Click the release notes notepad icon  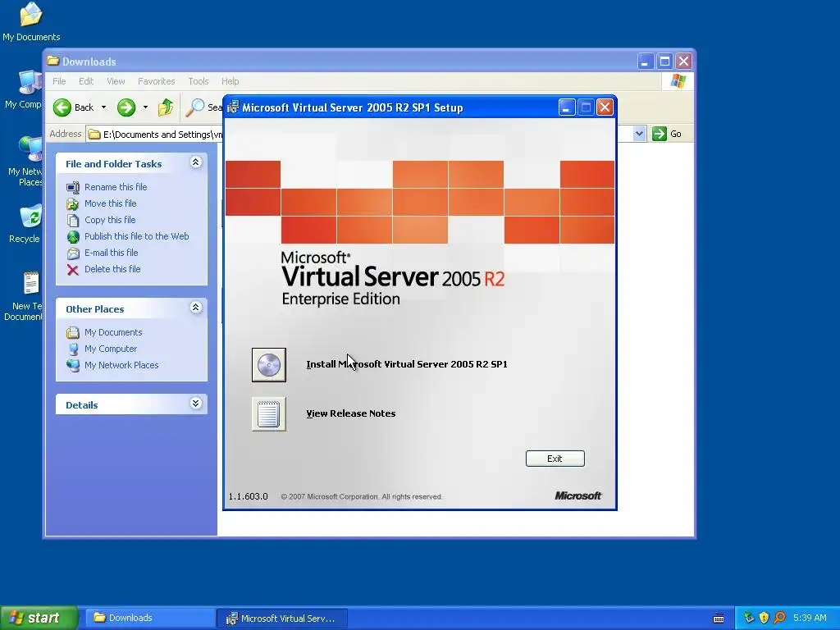[269, 414]
